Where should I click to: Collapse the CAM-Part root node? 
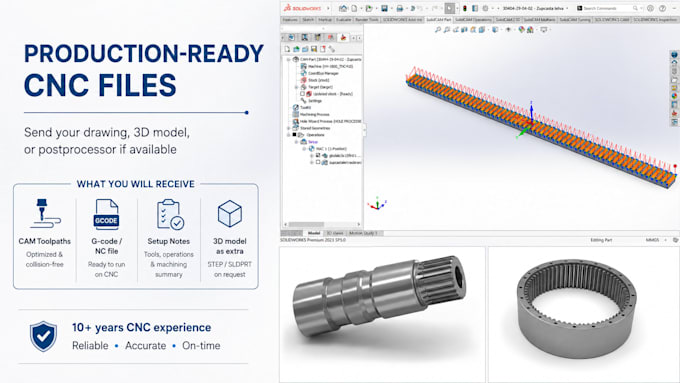click(288, 59)
